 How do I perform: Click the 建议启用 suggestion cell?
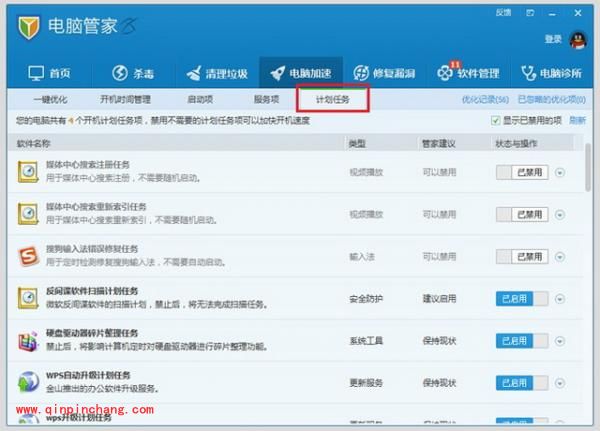pos(439,299)
